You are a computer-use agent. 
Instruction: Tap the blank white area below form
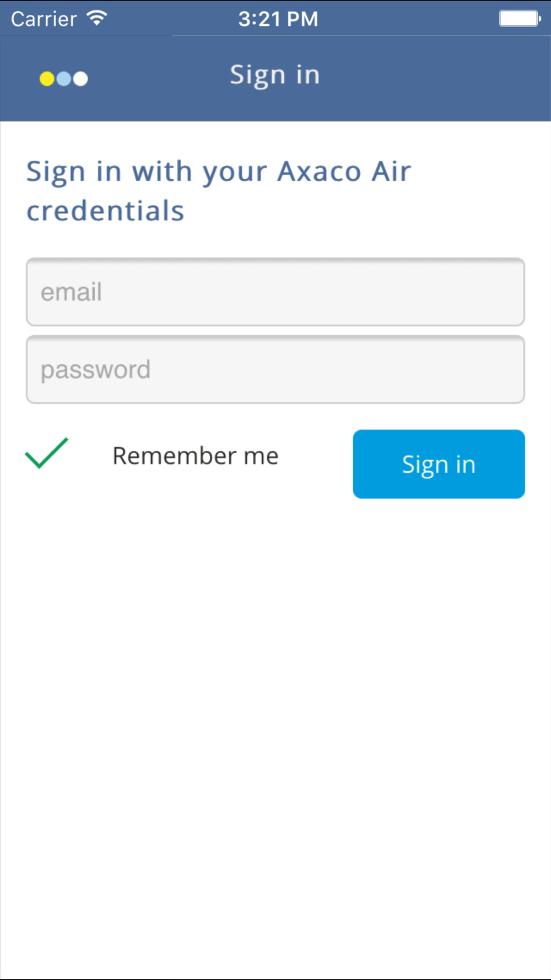pyautogui.click(x=275, y=717)
